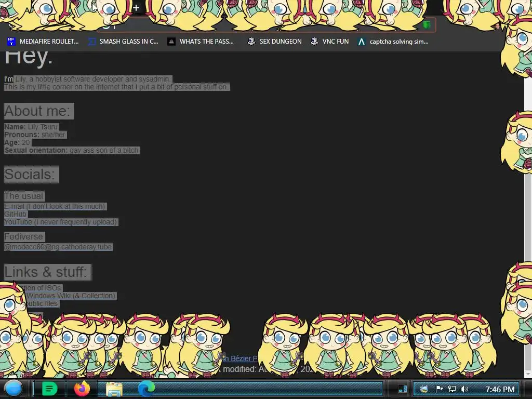Click the Links & stuff: heading

[x=47, y=272]
